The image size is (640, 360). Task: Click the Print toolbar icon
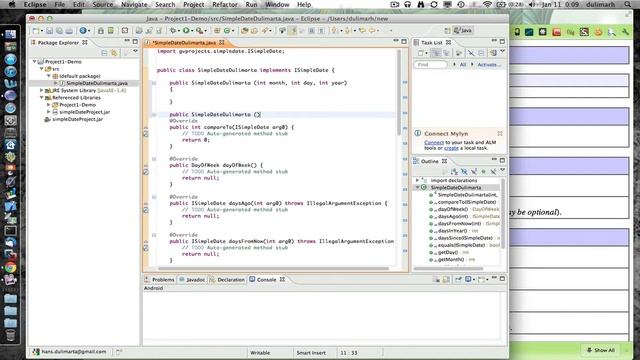click(x=69, y=31)
